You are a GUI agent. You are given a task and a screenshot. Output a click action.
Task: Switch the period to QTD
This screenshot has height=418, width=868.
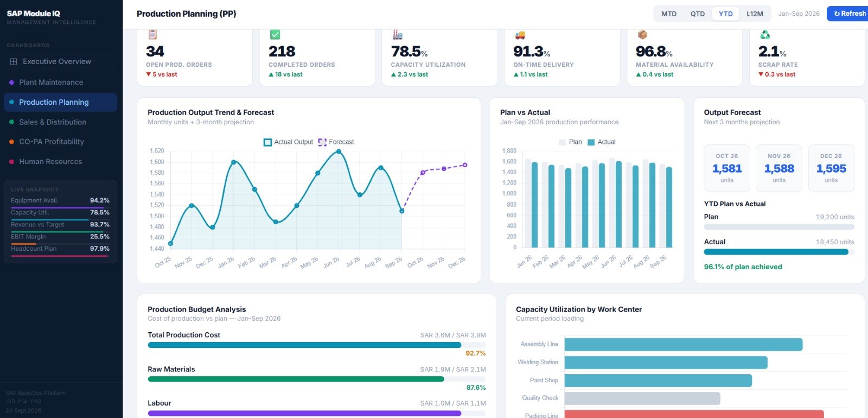click(698, 14)
